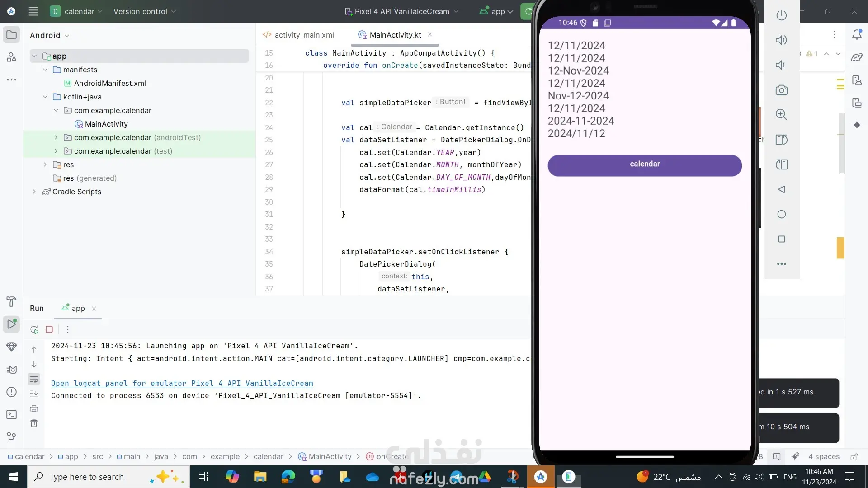
Task: Click the emulator zoom magnifier icon
Action: 781,115
